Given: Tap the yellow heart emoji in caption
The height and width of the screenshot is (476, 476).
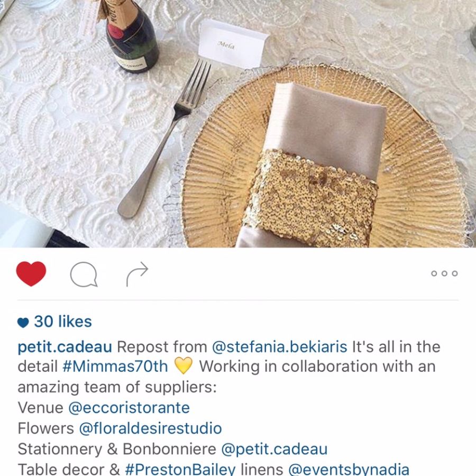Looking at the screenshot, I should coord(184,365).
